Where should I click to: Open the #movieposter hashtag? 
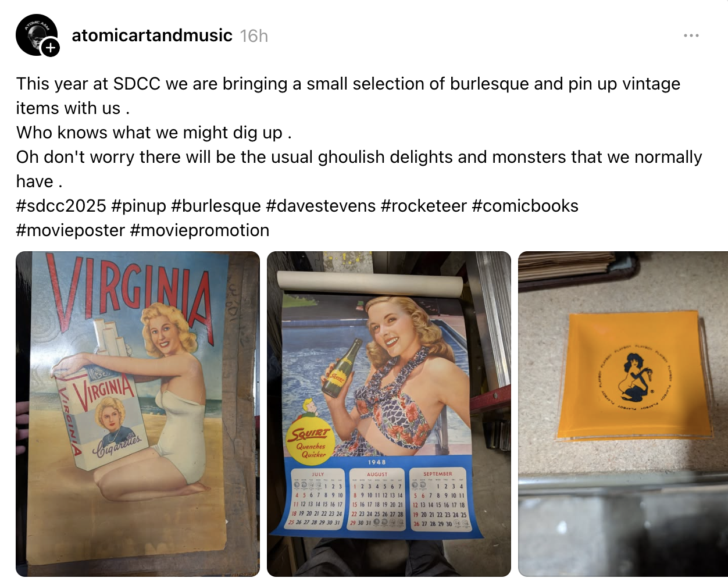70,230
